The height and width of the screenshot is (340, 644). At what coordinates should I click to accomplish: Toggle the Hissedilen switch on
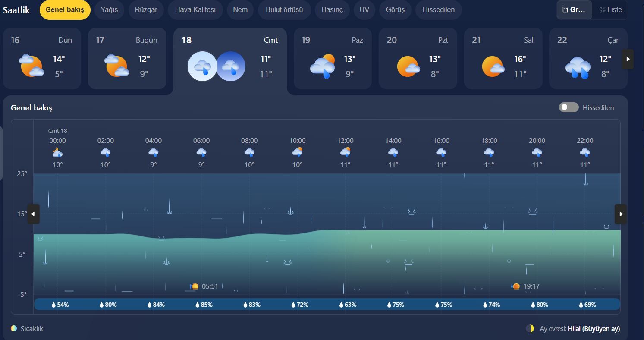pos(569,107)
